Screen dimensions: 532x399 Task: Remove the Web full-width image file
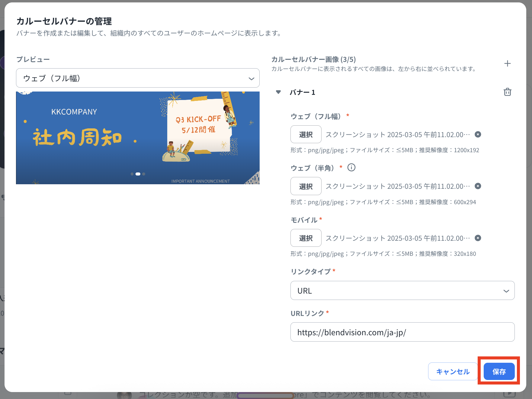coord(478,134)
